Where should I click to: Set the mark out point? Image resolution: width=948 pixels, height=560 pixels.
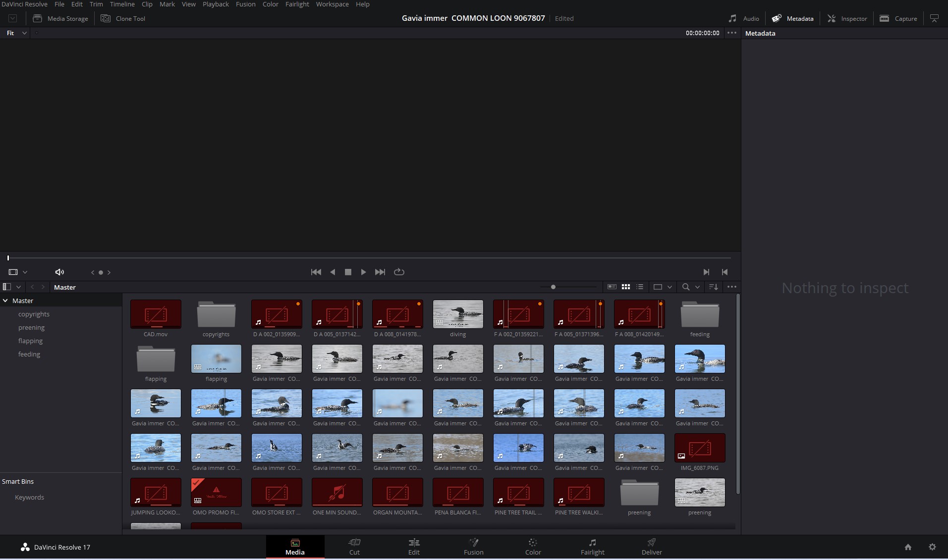point(725,272)
